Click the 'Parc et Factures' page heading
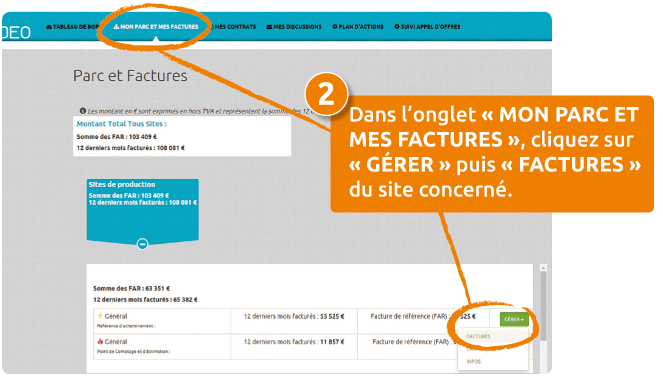 coord(130,76)
